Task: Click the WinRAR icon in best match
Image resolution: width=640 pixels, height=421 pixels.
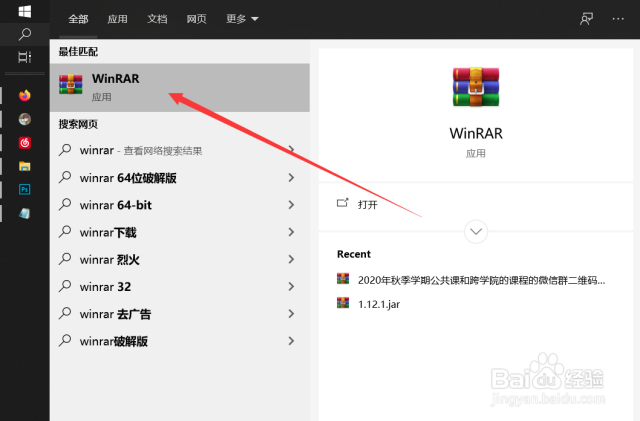Action: pos(71,85)
